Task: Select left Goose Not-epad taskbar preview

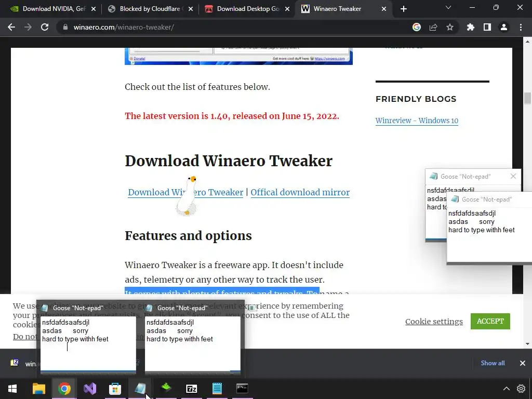Action: (x=88, y=338)
